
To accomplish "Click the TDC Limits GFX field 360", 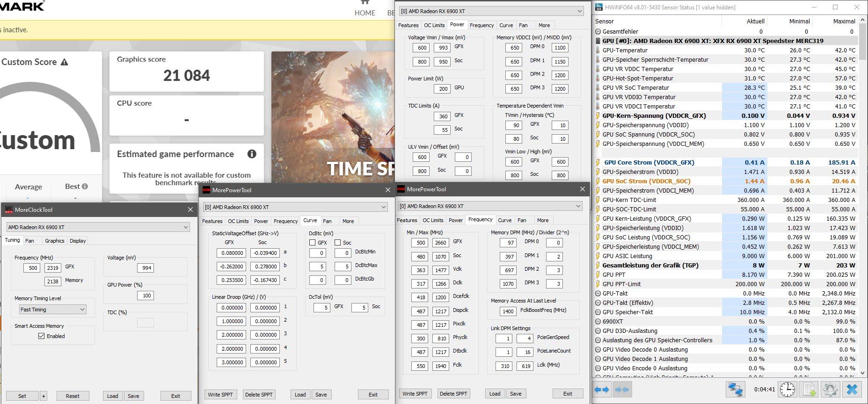I will tap(443, 116).
